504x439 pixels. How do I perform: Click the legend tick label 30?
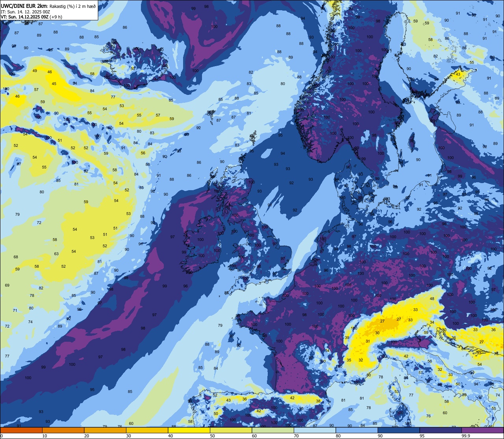click(x=128, y=436)
